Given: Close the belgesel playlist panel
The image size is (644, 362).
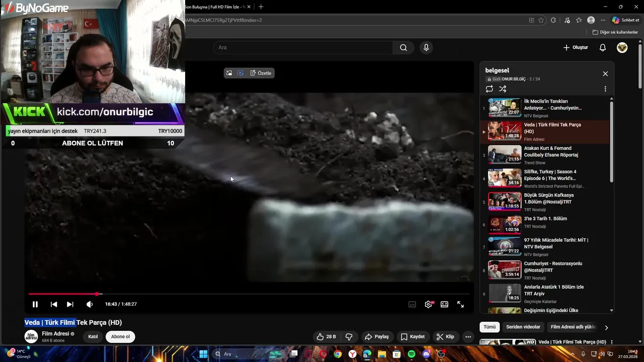Looking at the screenshot, I should pyautogui.click(x=605, y=73).
